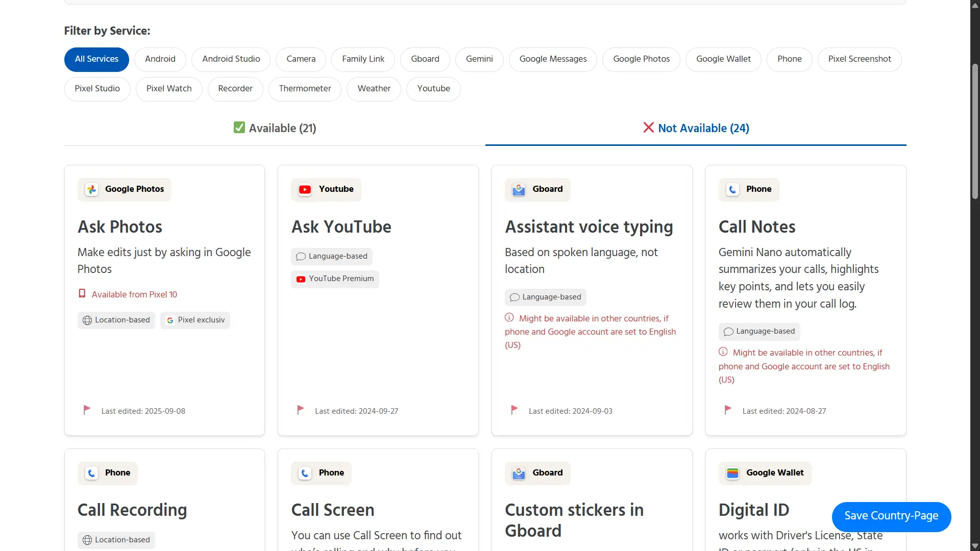The width and height of the screenshot is (980, 551).
Task: Filter by Recorder service
Action: point(235,89)
